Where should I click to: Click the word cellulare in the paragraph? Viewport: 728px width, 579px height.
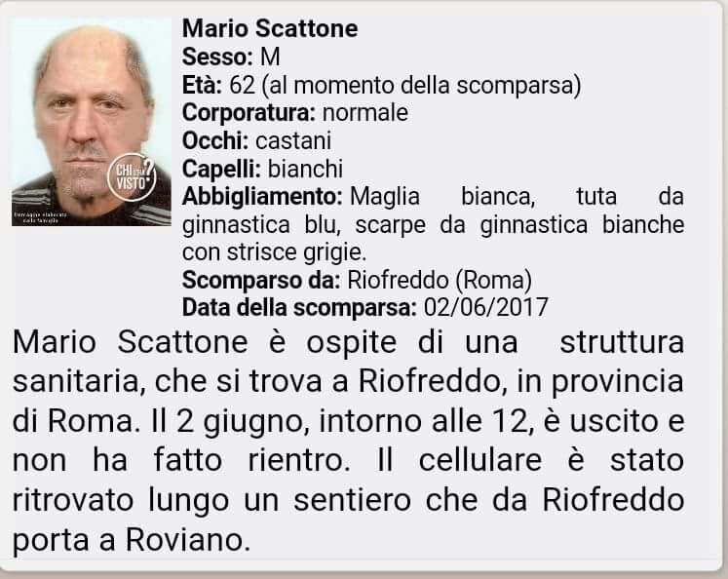click(x=480, y=461)
